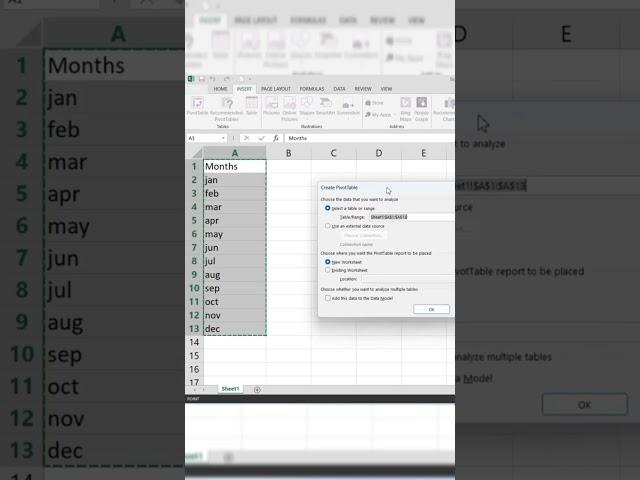Click the PivotTable icon in the Insert ribbon
The width and height of the screenshot is (640, 480).
point(198,106)
